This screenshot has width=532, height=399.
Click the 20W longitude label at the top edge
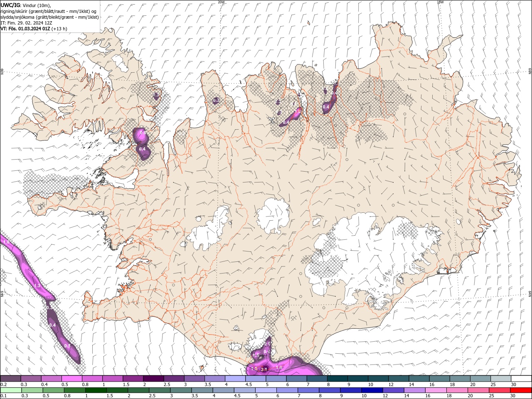click(x=221, y=2)
